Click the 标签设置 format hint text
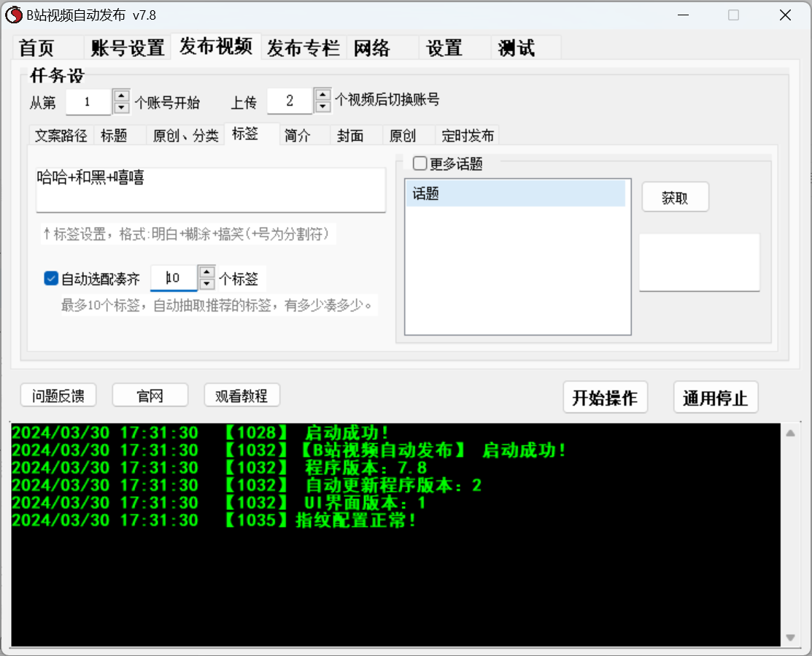Image resolution: width=812 pixels, height=656 pixels. [188, 234]
